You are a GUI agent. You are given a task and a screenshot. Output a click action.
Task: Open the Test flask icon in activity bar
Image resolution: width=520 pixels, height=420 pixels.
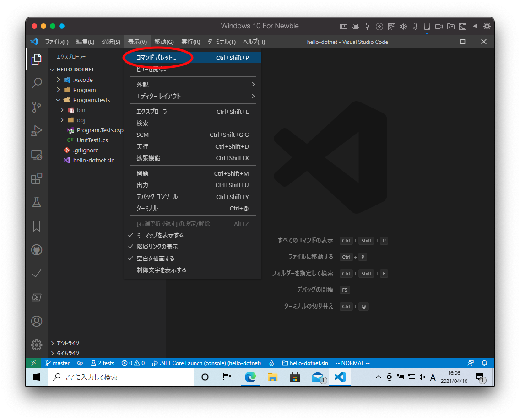(x=37, y=202)
